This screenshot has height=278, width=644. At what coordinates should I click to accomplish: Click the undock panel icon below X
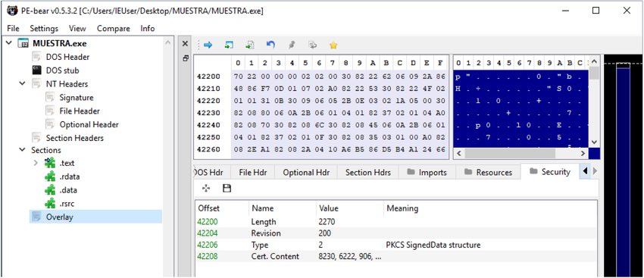(185, 58)
